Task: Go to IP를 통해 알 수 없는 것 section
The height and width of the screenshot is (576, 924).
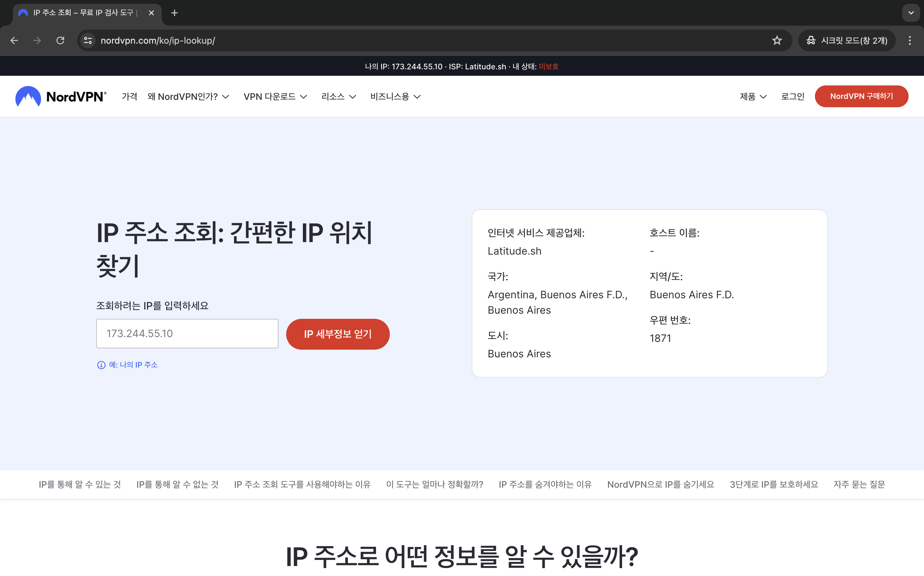Action: [x=177, y=484]
